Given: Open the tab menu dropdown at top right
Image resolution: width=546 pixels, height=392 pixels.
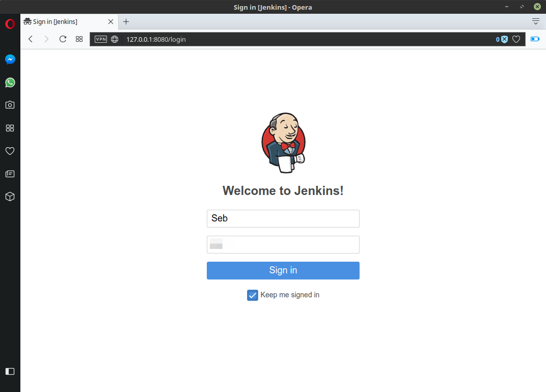Looking at the screenshot, I should (x=535, y=21).
